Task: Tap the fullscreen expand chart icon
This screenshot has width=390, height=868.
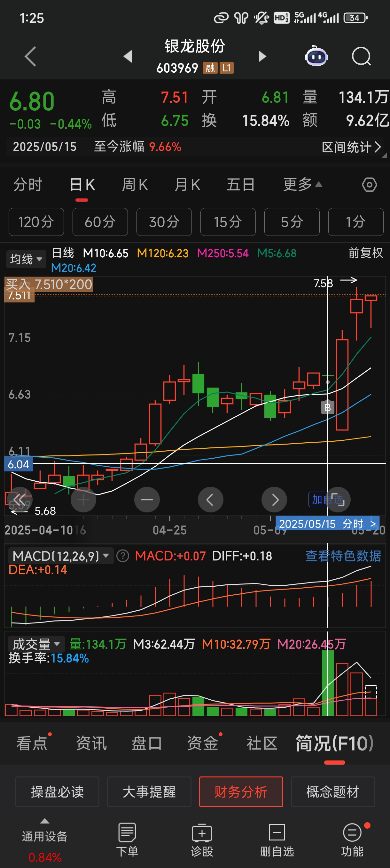Action: point(338,500)
